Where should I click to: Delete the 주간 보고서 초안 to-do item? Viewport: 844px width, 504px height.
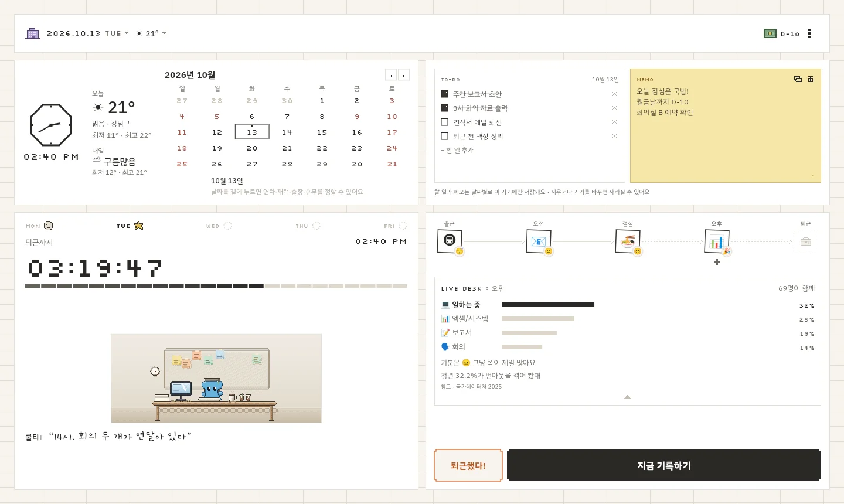(x=614, y=94)
